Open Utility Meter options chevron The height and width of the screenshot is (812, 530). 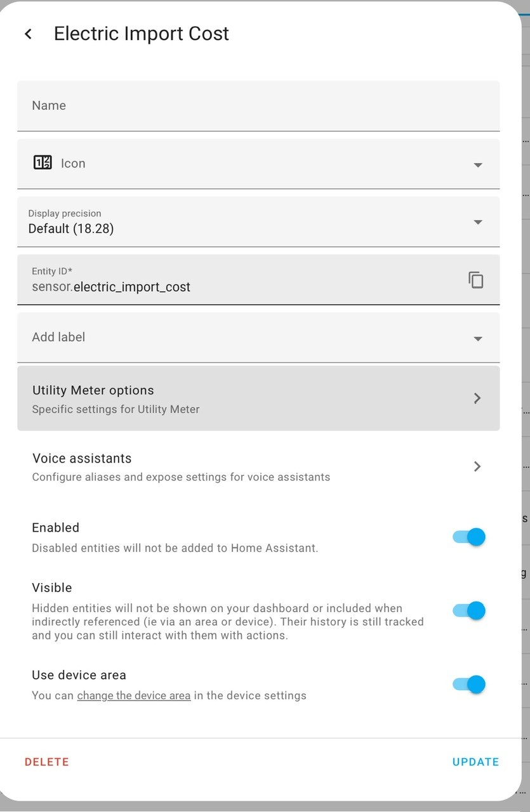coord(477,398)
